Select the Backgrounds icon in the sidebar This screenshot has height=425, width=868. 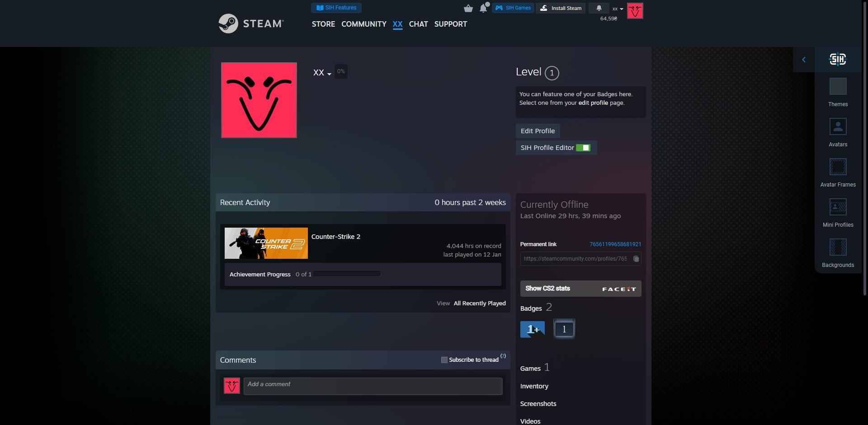[838, 252]
